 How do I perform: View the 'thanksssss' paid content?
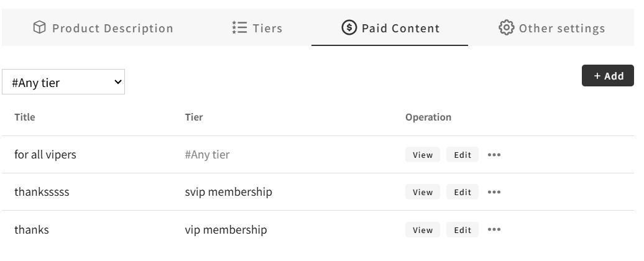[x=423, y=192]
